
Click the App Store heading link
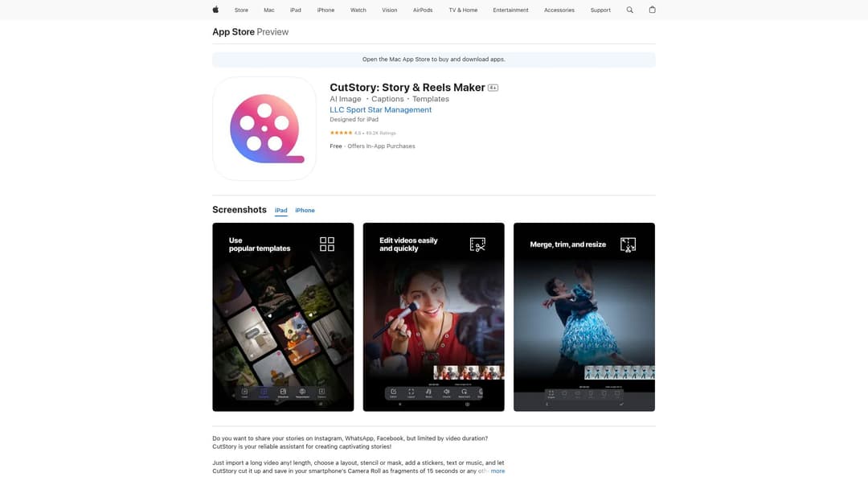click(x=234, y=32)
